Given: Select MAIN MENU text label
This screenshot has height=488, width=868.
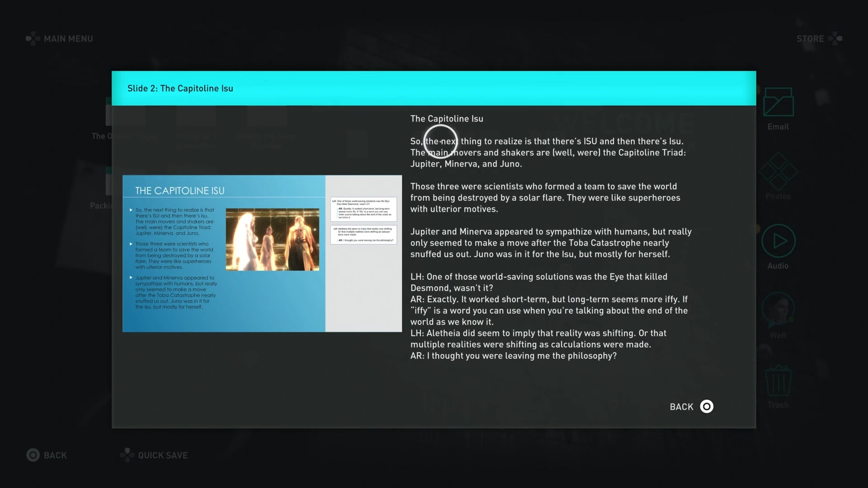Looking at the screenshot, I should 68,39.
